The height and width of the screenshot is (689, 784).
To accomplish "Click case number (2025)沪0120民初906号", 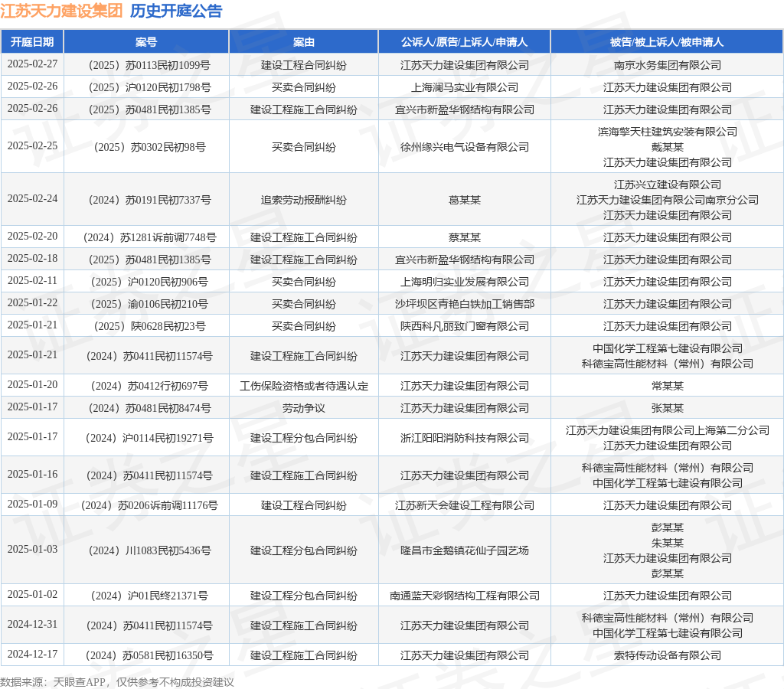I will coord(149,282).
